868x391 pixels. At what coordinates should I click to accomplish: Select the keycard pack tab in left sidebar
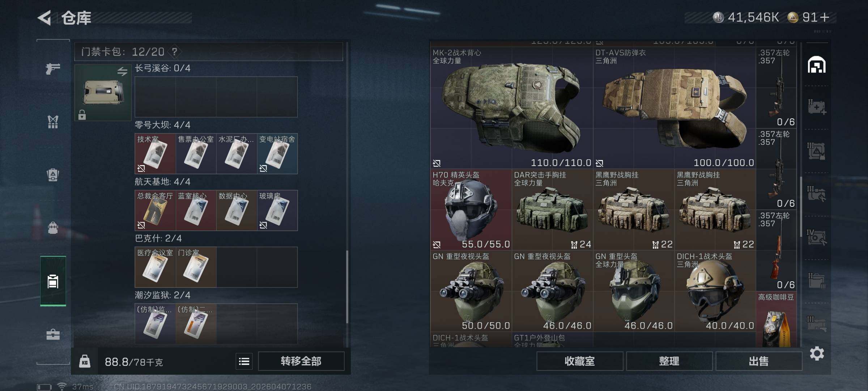(53, 281)
